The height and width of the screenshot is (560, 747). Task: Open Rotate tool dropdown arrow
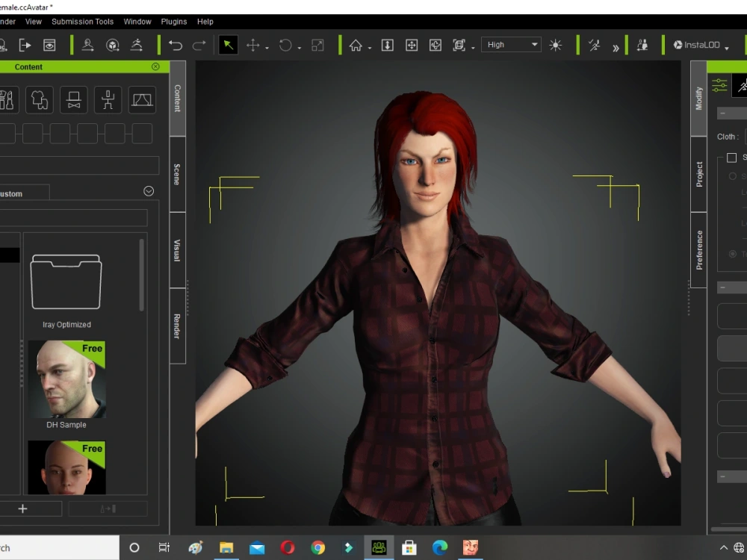click(x=300, y=48)
